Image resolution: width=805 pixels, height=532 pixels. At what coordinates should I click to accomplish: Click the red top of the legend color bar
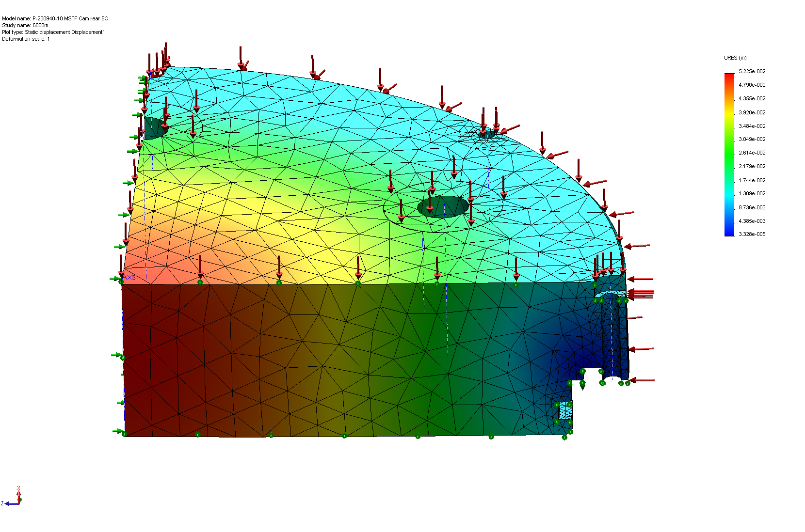[729, 78]
